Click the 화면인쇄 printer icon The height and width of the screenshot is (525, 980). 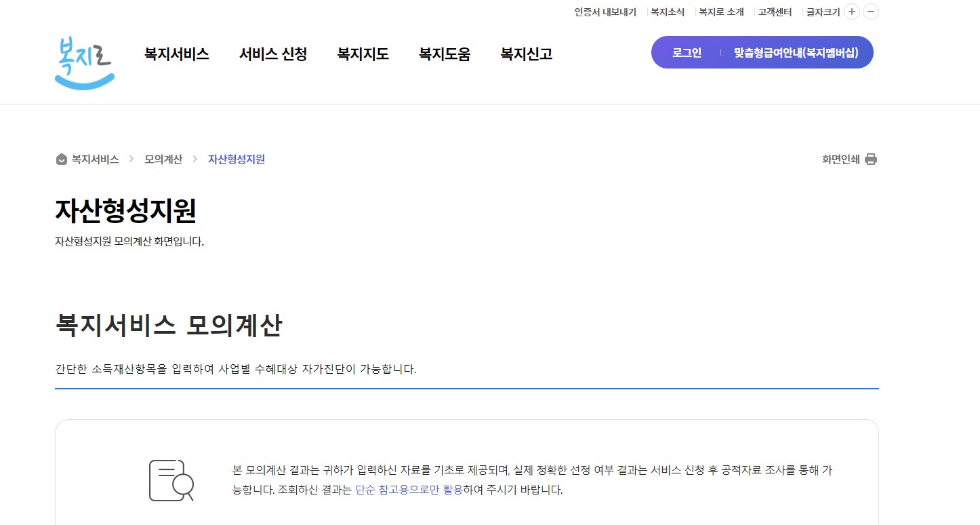872,159
